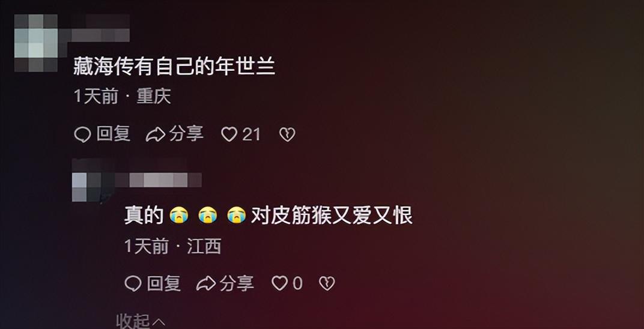This screenshot has width=644, height=329.
Task: Click 回复 text under the Jiangxi reply
Action: pyautogui.click(x=164, y=283)
